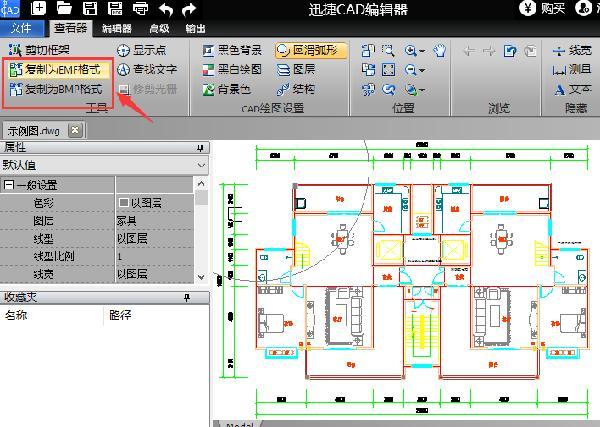This screenshot has height=427, width=600.
Task: Open the 结构 structure panel
Action: click(296, 89)
